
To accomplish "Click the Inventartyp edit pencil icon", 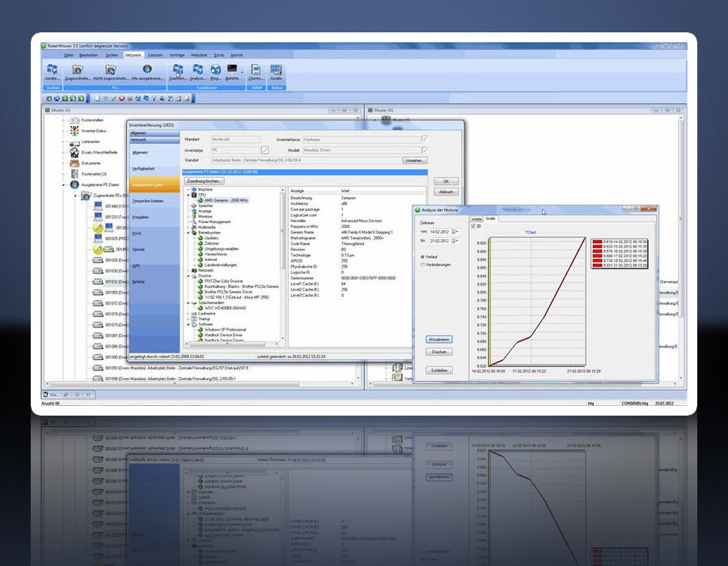I will click(265, 150).
